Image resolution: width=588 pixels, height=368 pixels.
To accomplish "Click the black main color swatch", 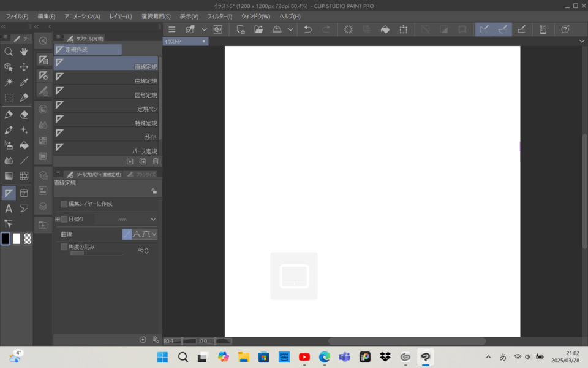I will coord(6,239).
